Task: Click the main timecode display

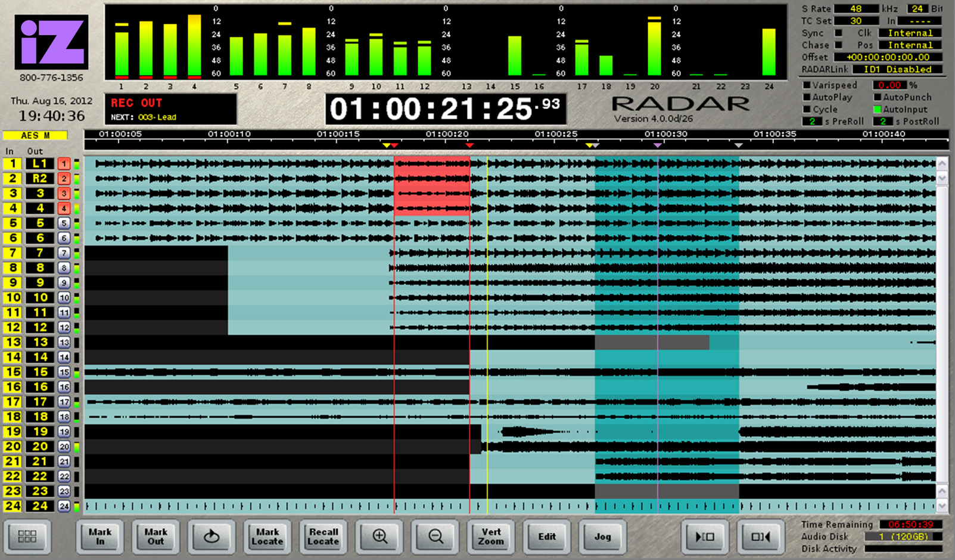Action: coord(445,109)
